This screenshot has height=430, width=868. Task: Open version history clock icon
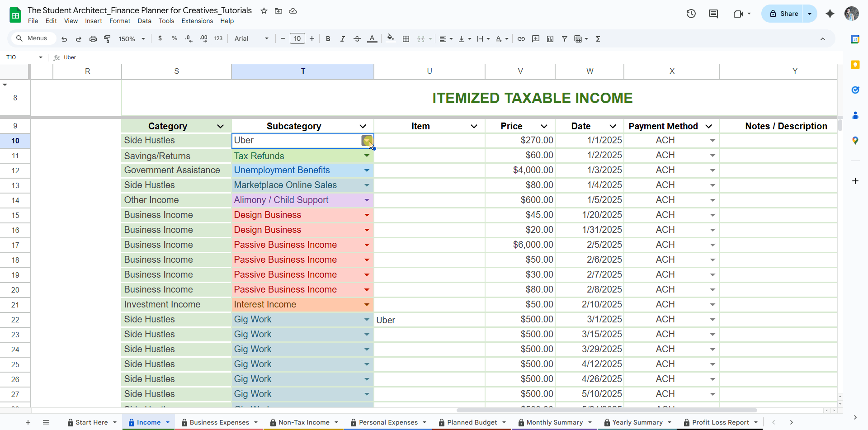pos(691,14)
